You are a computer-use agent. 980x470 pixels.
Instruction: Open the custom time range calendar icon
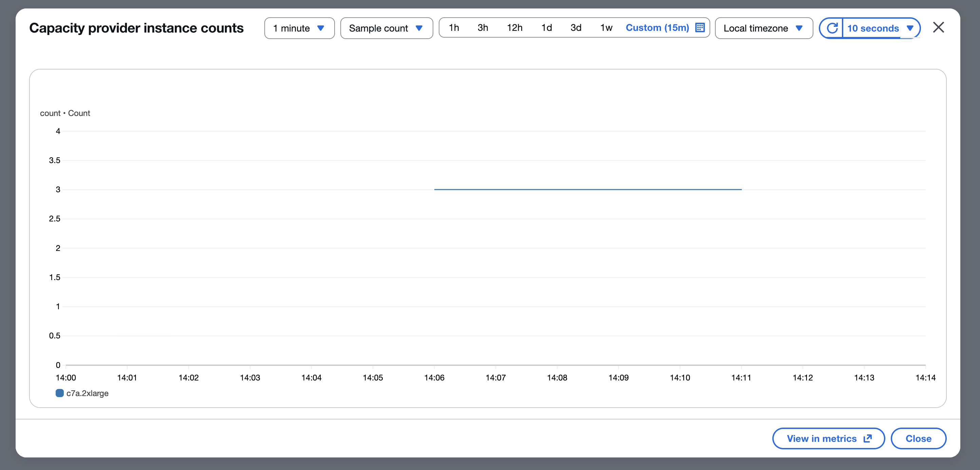(x=700, y=28)
